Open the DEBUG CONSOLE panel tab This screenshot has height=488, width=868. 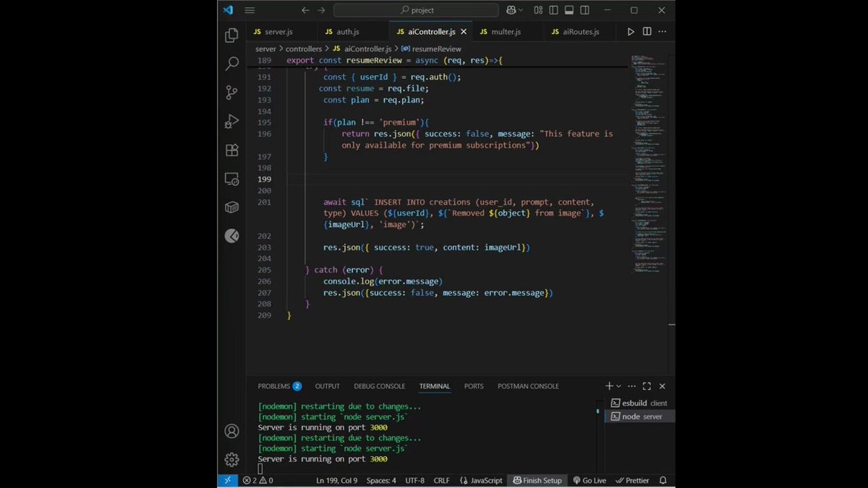click(380, 386)
